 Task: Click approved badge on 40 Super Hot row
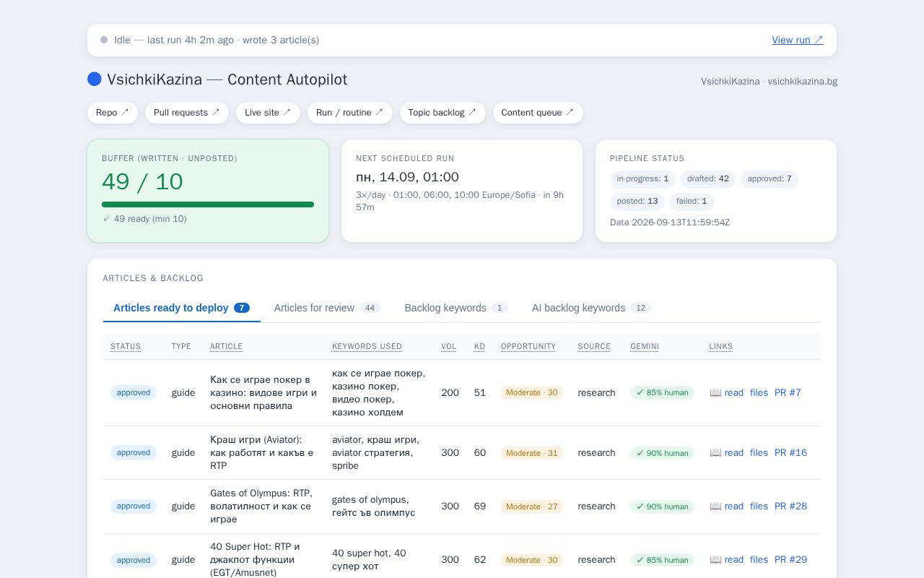tap(134, 560)
